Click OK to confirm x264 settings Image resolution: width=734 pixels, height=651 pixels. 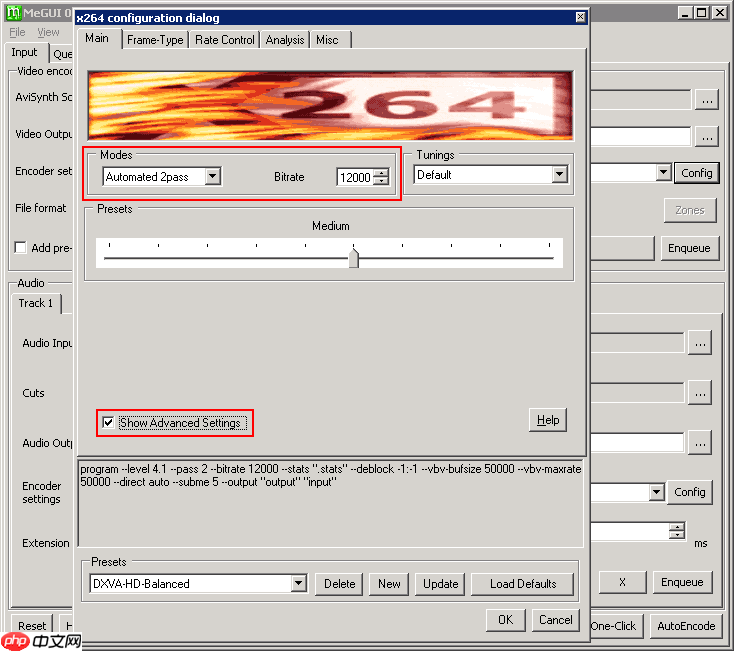click(x=505, y=620)
